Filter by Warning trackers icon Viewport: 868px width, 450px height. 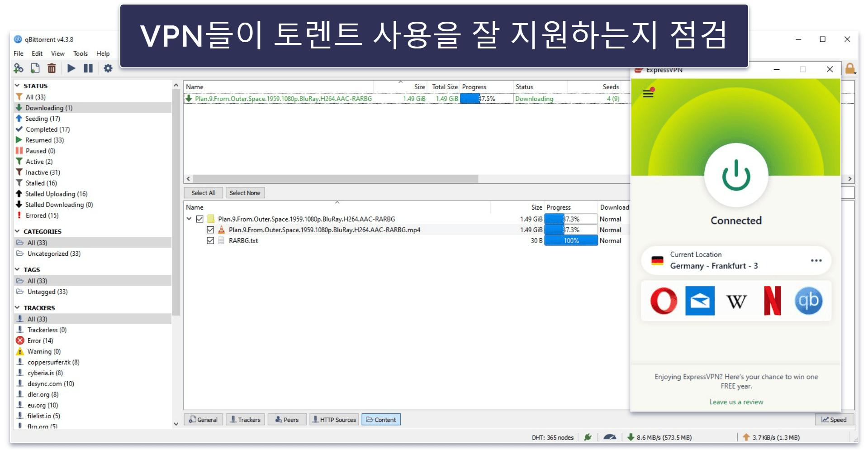tap(20, 351)
